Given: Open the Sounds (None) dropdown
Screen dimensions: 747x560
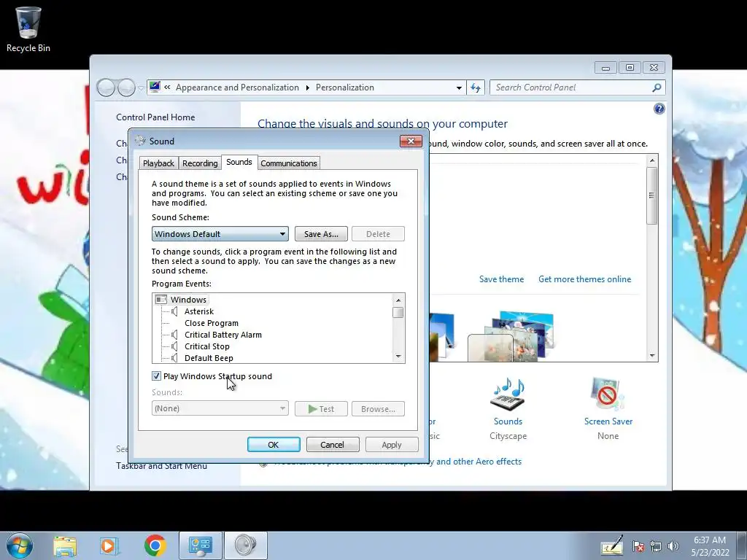Looking at the screenshot, I should click(x=220, y=408).
